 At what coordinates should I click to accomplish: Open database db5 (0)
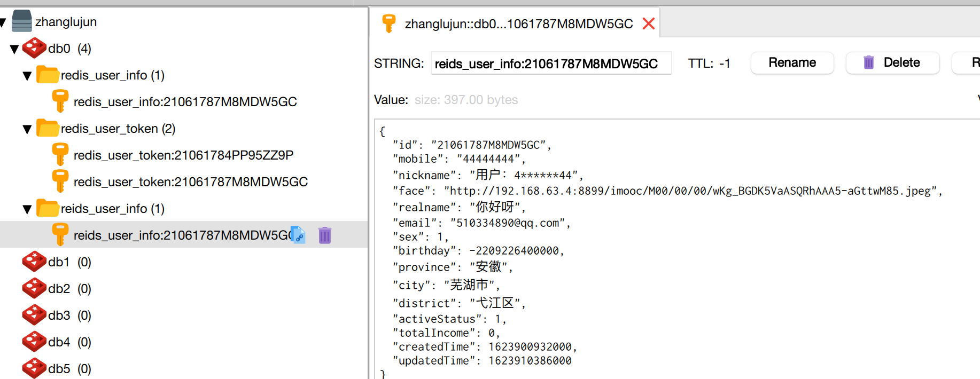tap(69, 369)
